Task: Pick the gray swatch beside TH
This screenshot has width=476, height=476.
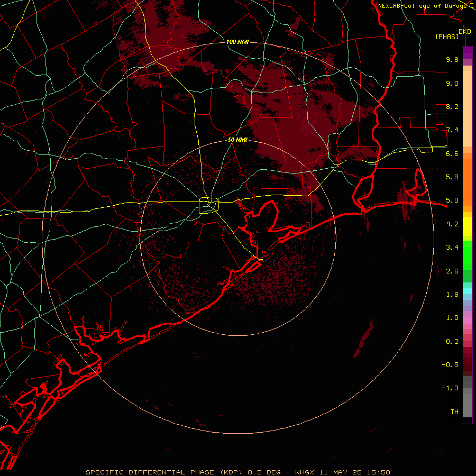Action: [x=467, y=407]
